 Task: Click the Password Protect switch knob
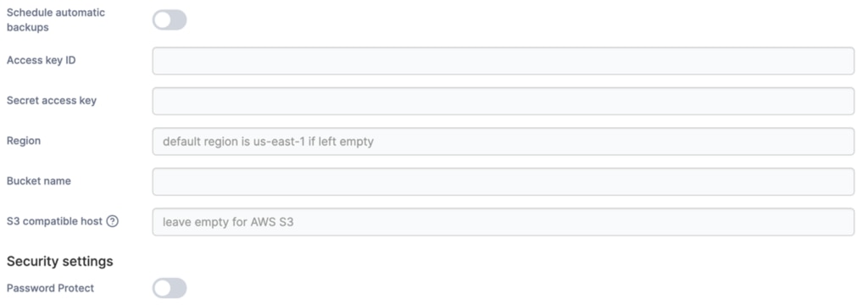(163, 288)
